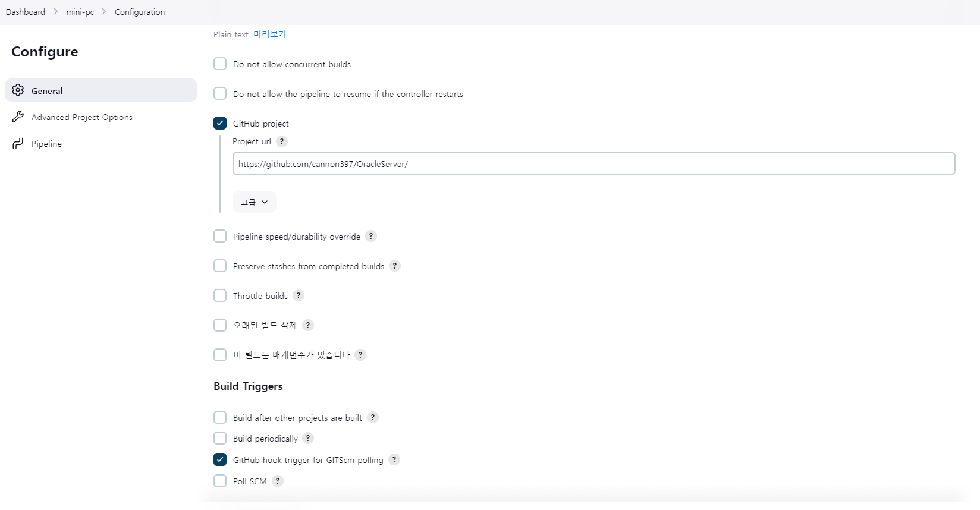Click the Advanced Project Options wrench icon
The height and width of the screenshot is (510, 980).
point(18,117)
